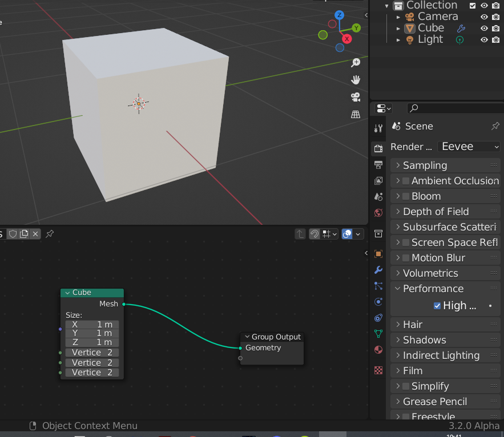Click the pin icon beside Scene header
This screenshot has height=437, width=504.
pyautogui.click(x=495, y=126)
